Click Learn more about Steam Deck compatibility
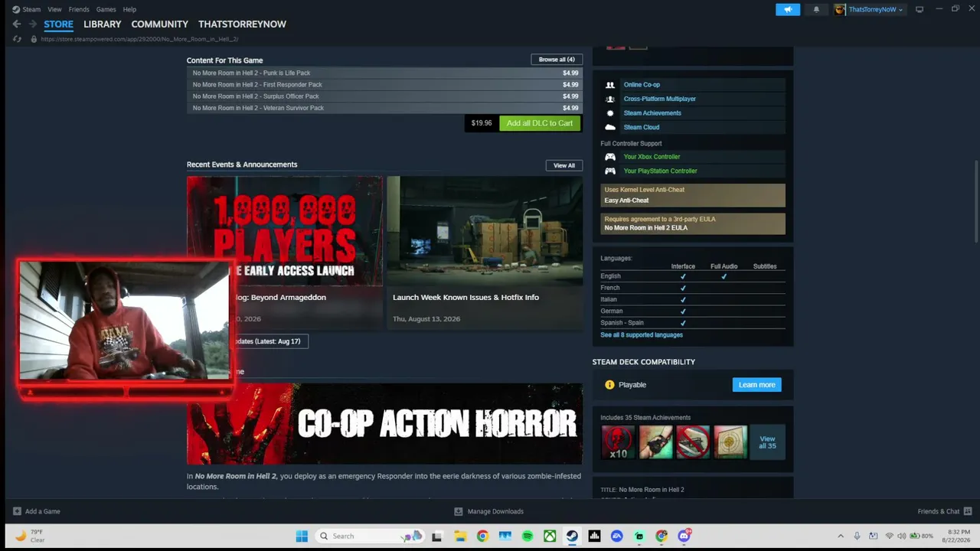This screenshot has height=551, width=980. click(756, 385)
